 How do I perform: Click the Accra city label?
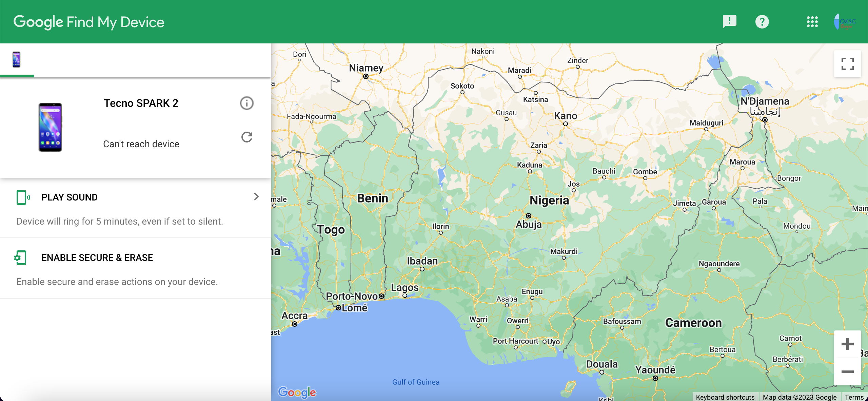(295, 316)
